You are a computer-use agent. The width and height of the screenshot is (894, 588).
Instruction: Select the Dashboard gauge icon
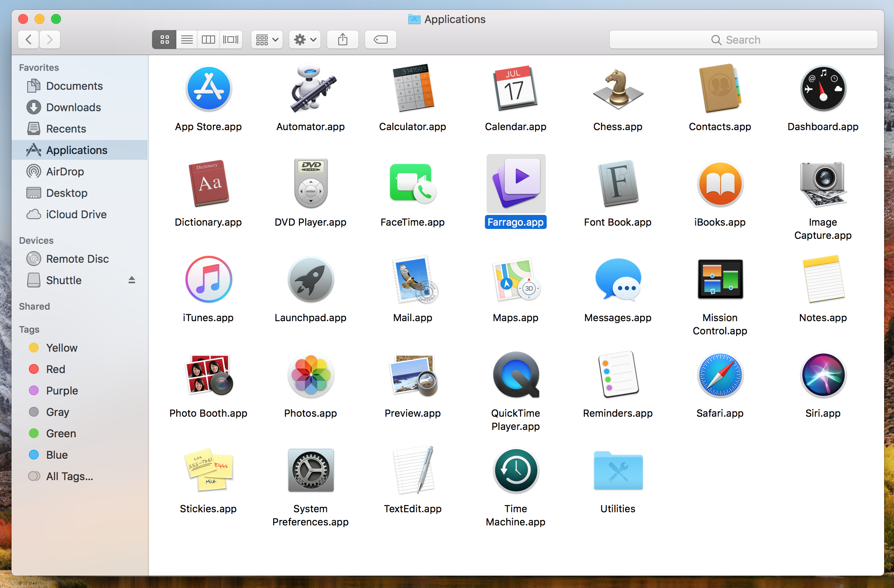click(823, 88)
